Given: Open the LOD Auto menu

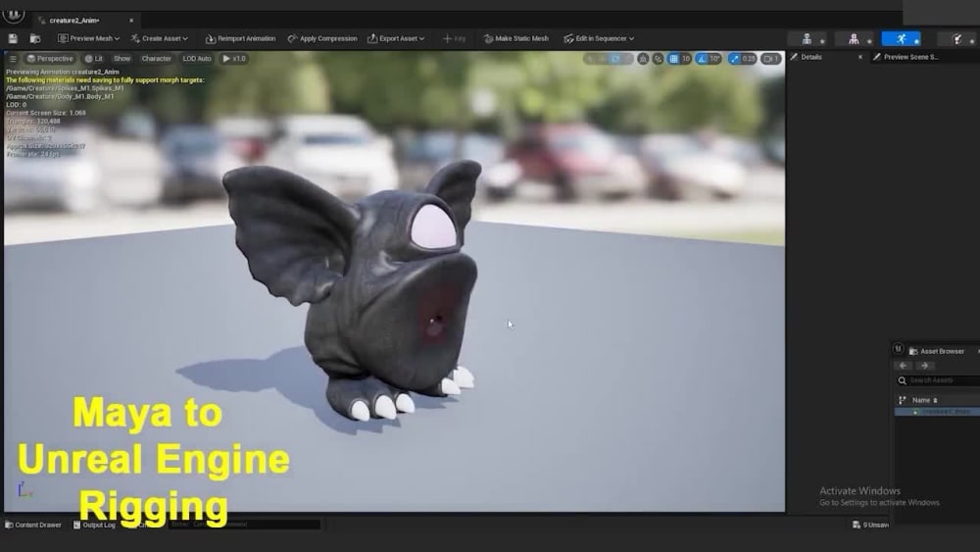Looking at the screenshot, I should pos(197,59).
